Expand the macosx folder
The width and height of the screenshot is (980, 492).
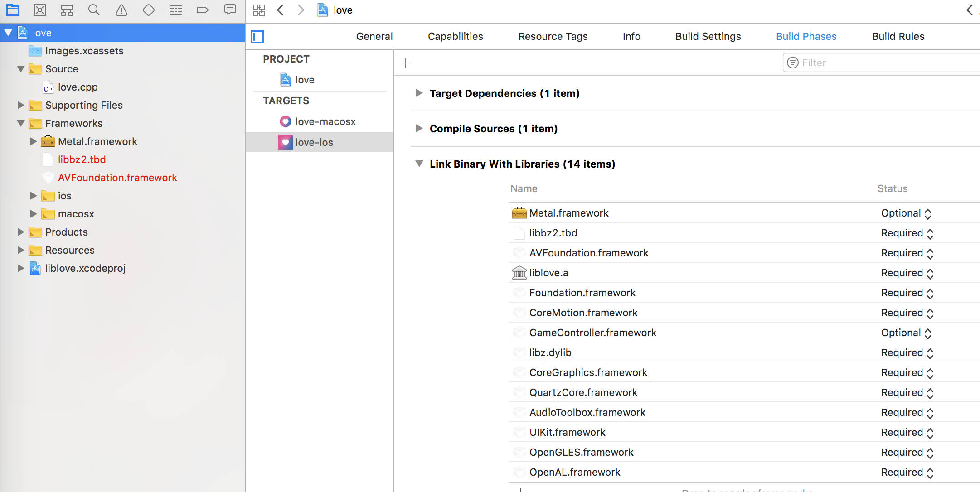[34, 214]
